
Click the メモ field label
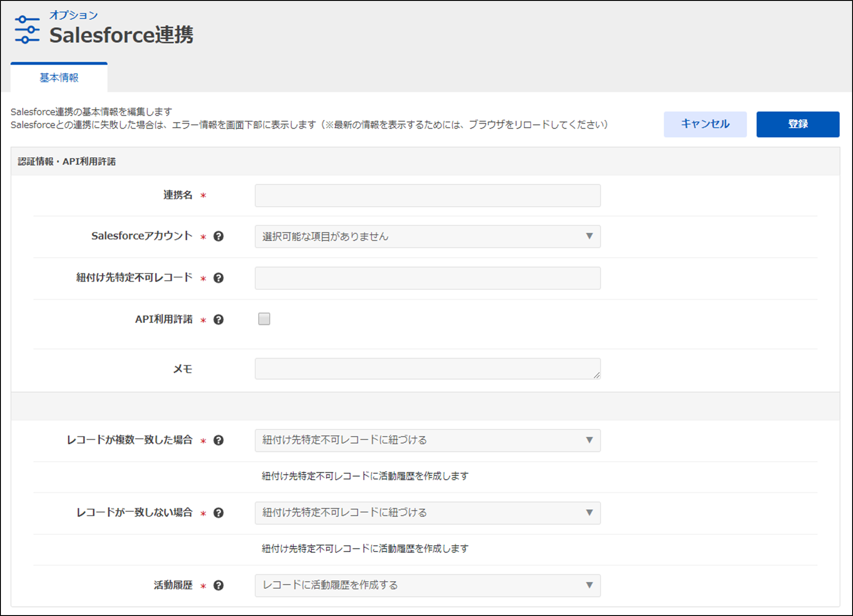point(183,369)
